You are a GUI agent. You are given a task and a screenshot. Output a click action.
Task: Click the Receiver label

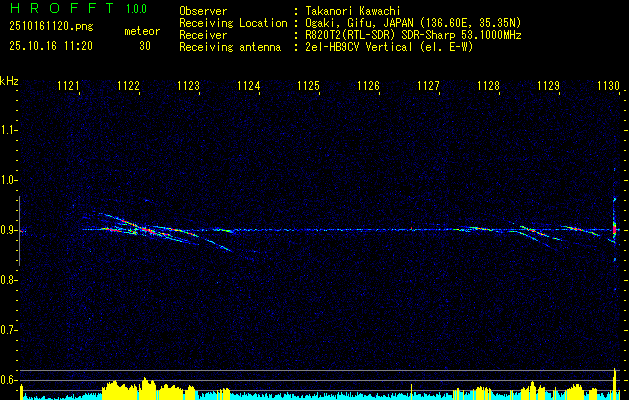tap(203, 35)
